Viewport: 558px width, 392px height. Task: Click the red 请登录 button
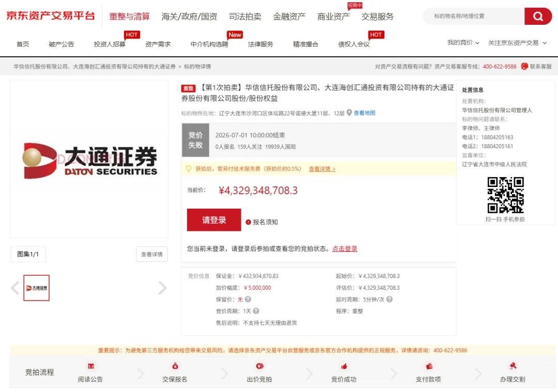coord(214,220)
